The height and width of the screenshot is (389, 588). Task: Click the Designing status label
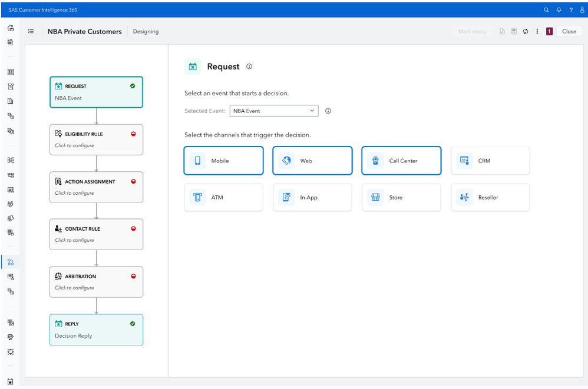pyautogui.click(x=146, y=31)
